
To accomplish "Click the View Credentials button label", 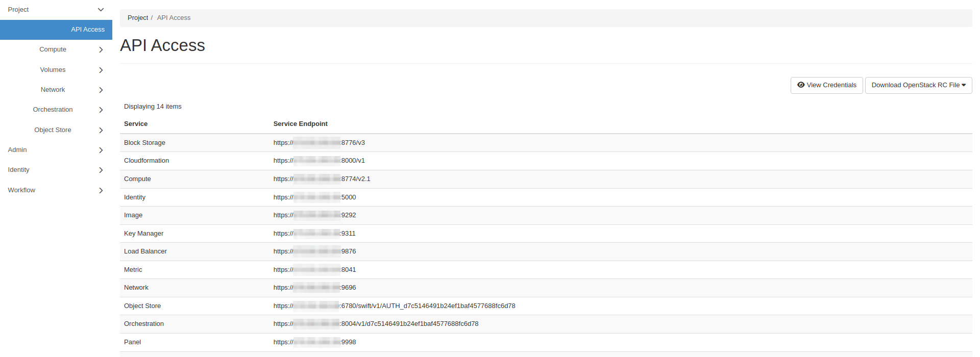I will [x=831, y=85].
